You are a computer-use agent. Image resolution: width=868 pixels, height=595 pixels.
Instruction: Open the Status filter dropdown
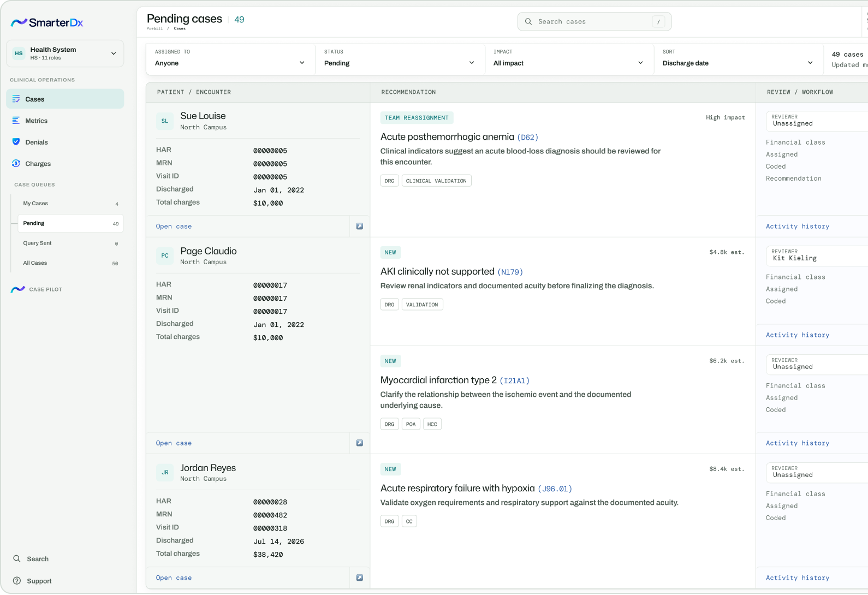(400, 59)
